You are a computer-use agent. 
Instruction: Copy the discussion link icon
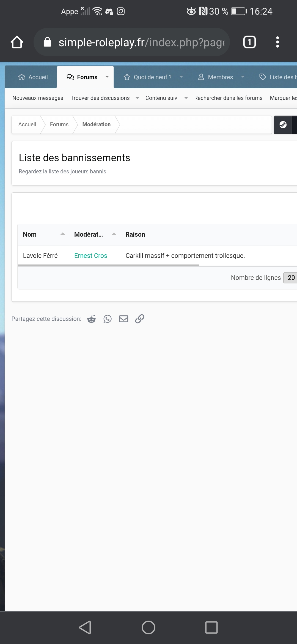[x=140, y=319]
